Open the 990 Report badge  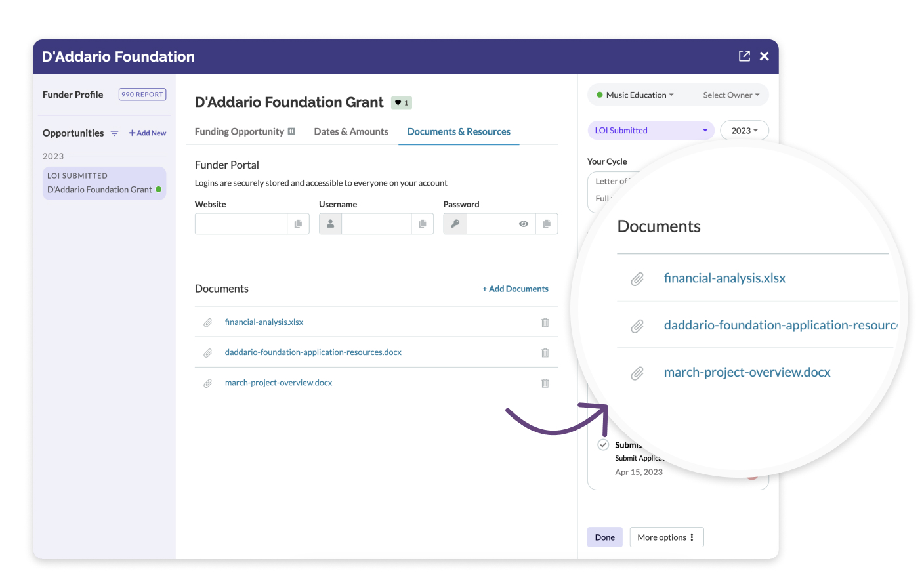(x=142, y=94)
